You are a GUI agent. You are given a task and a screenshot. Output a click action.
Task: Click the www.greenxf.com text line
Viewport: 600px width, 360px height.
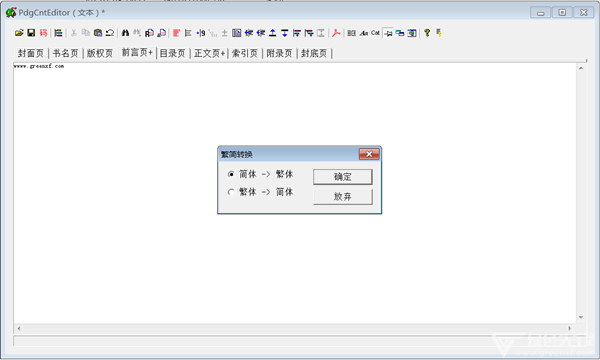[x=39, y=66]
